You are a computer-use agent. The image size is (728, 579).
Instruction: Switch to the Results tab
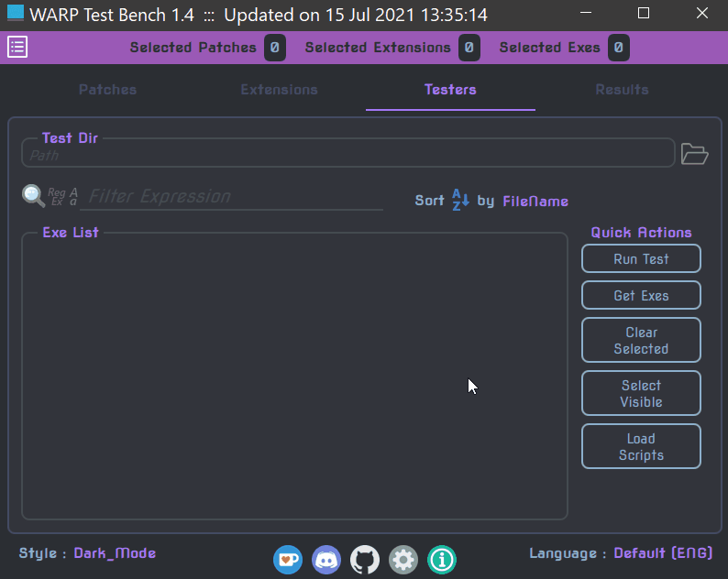(x=623, y=90)
